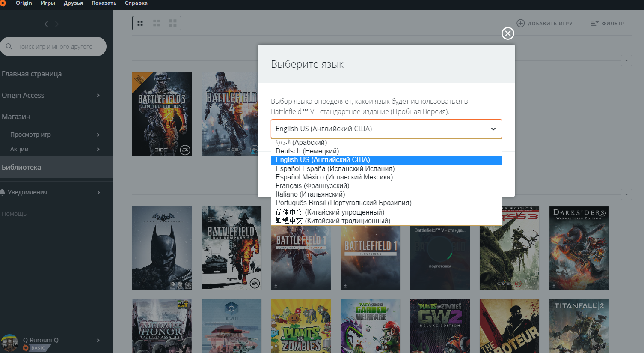Expand the user profile chevron

point(98,340)
